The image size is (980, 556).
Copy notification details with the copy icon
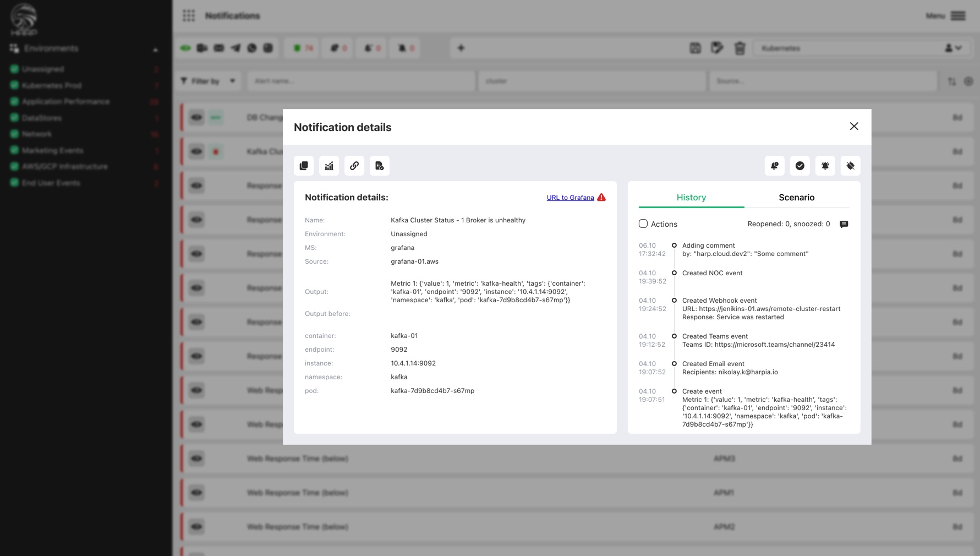pyautogui.click(x=304, y=166)
